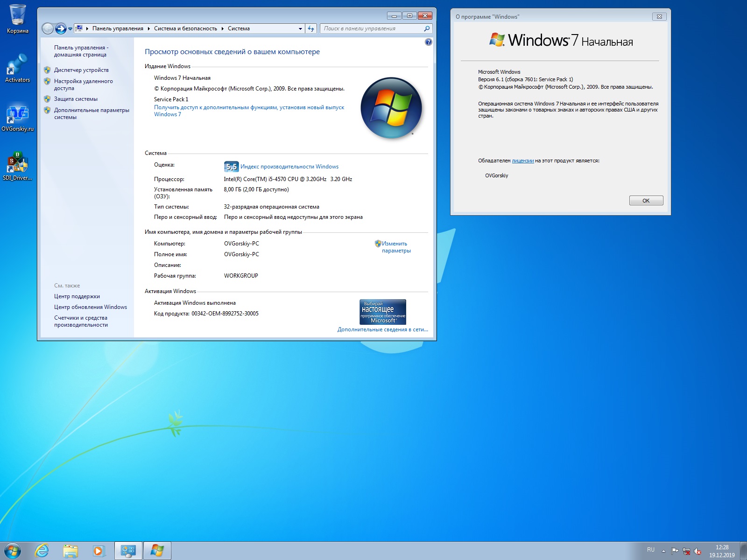Click the muted volume tray icon

(x=698, y=551)
